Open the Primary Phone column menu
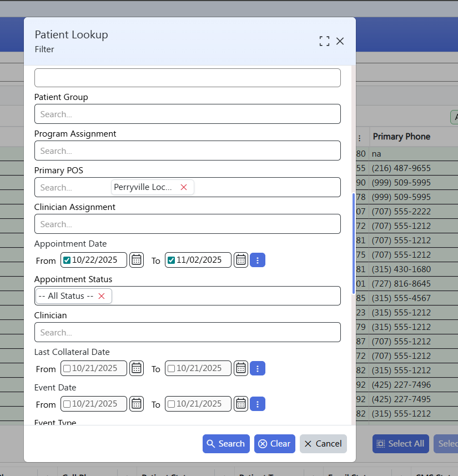The image size is (458, 476). pos(359,137)
